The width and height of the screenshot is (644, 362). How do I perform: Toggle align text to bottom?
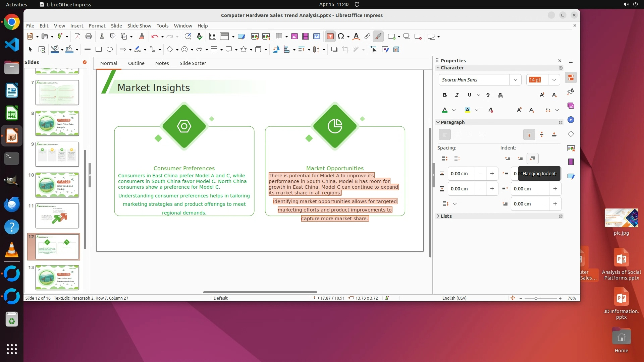(x=554, y=134)
